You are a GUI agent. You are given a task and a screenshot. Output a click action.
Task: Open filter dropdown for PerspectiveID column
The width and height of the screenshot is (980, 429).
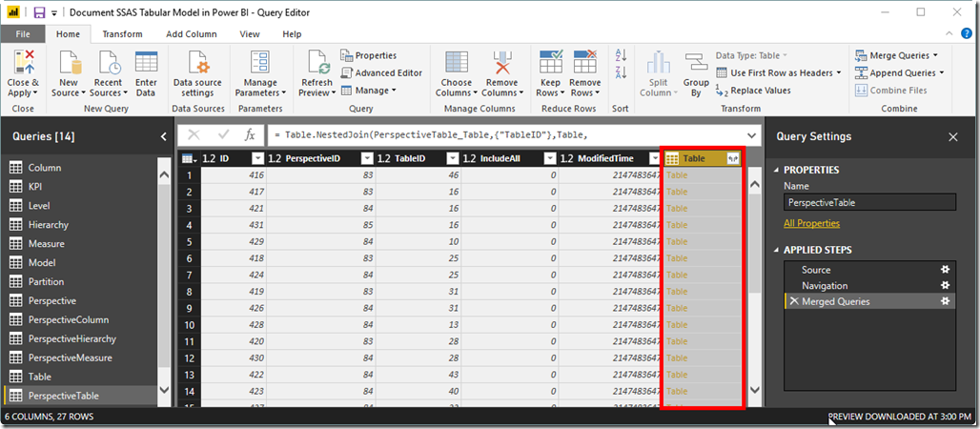[x=366, y=159]
